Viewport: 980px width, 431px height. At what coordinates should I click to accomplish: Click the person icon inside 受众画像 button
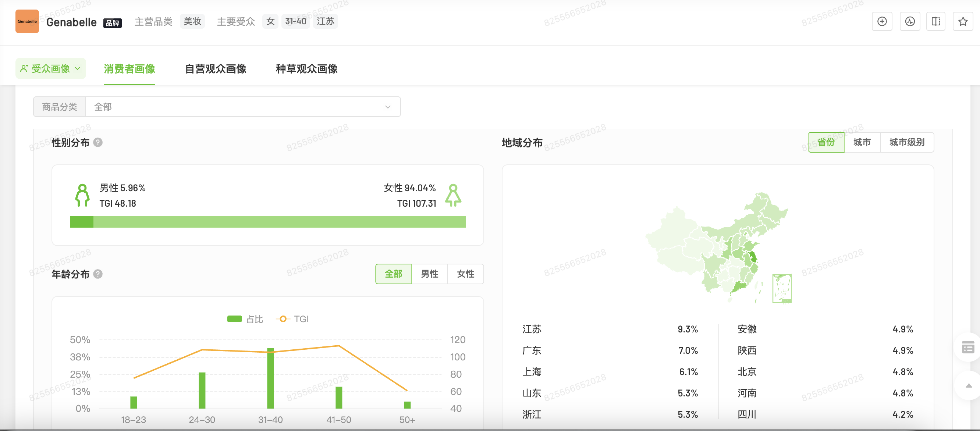(x=24, y=68)
